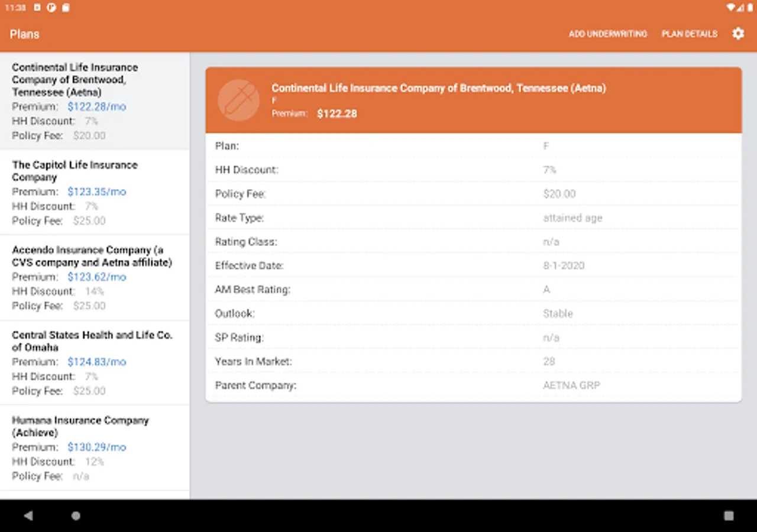
Task: Click the Outlook value 'Stable'
Action: [x=558, y=313]
